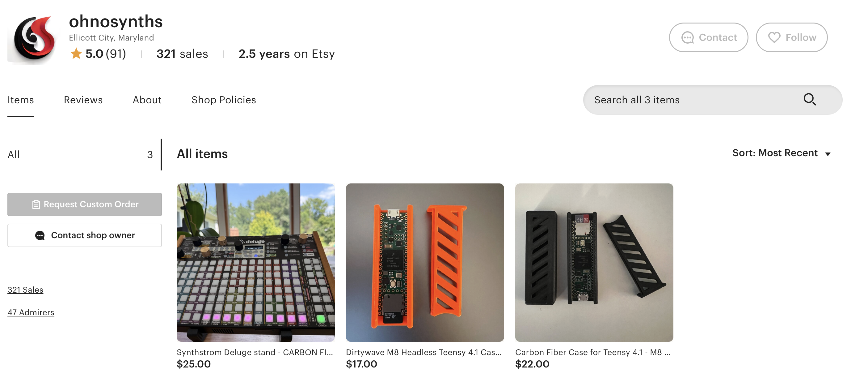Screen dimensions: 868x391
Task: Click the search magnifying glass icon
Action: (810, 100)
